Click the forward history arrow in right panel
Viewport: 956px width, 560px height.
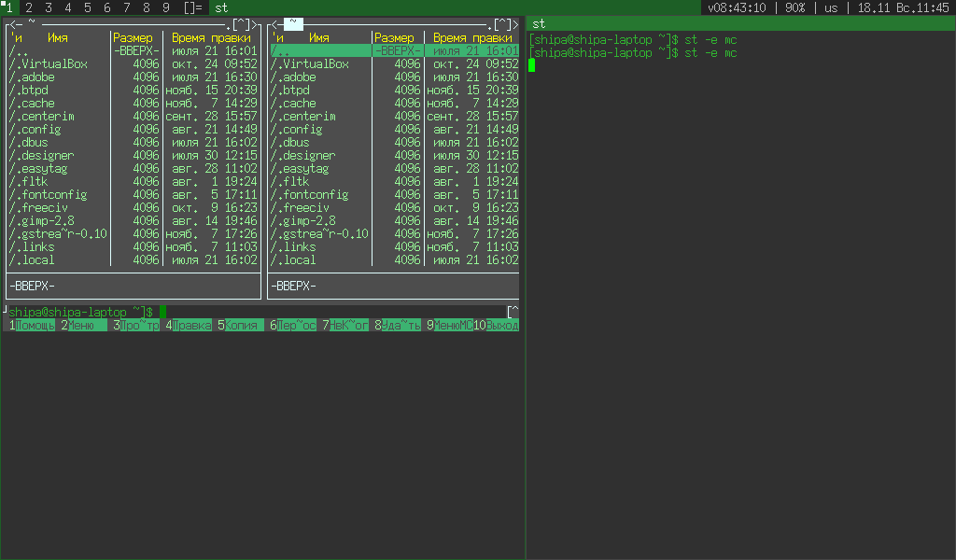pos(515,23)
